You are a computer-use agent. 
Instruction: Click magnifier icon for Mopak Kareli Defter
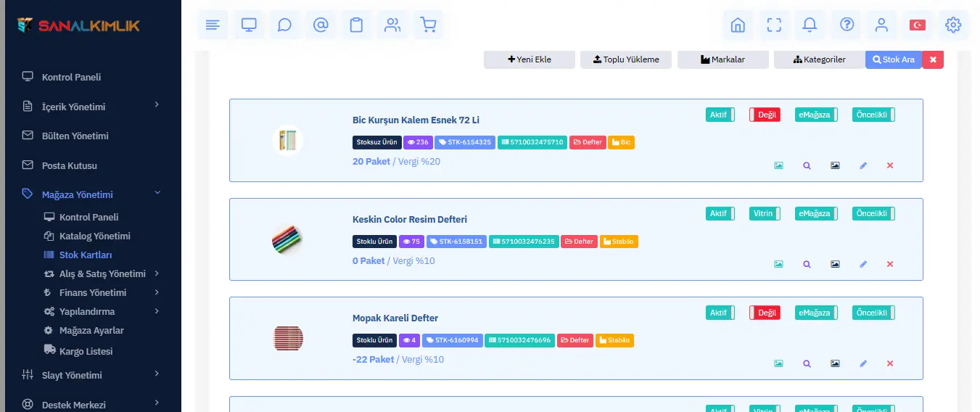(807, 363)
